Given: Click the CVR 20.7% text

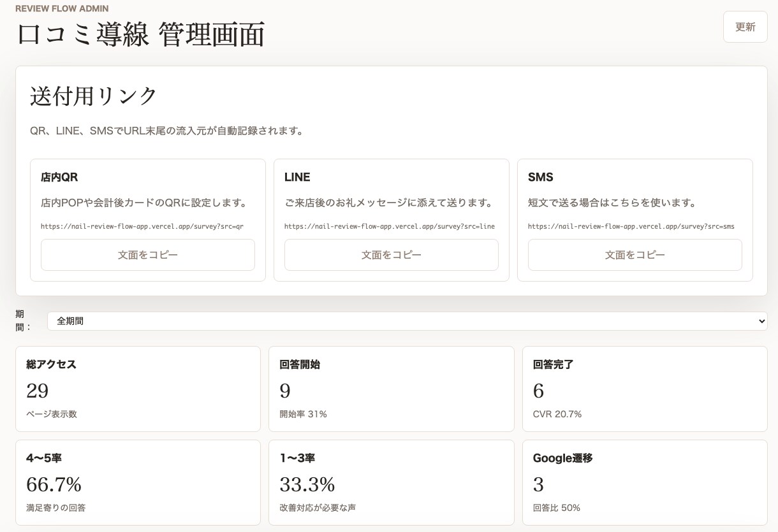Looking at the screenshot, I should pyautogui.click(x=557, y=414).
